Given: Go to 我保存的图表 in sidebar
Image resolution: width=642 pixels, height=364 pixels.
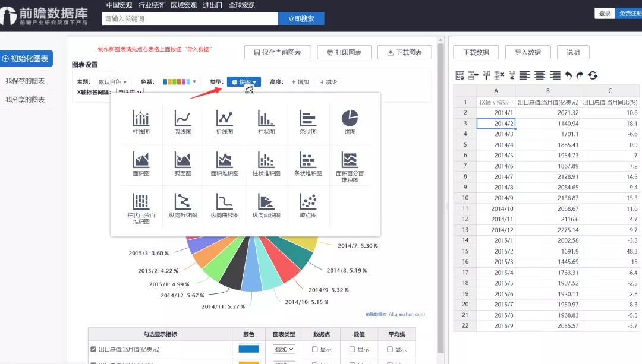Looking at the screenshot, I should pyautogui.click(x=25, y=81).
